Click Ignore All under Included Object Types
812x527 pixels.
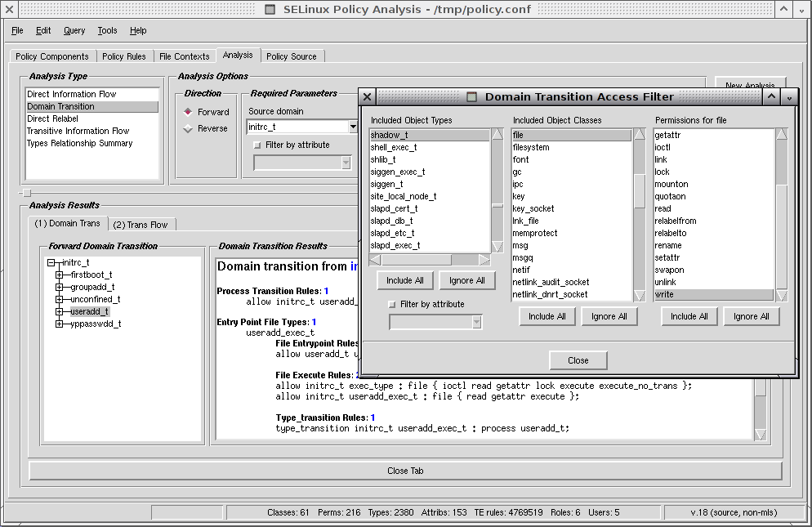click(467, 280)
